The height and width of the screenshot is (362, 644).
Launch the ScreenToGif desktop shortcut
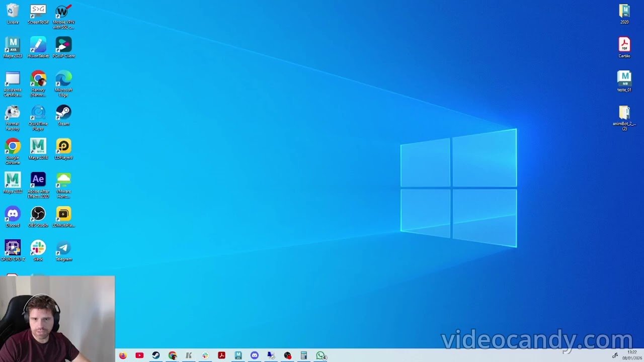[38, 14]
